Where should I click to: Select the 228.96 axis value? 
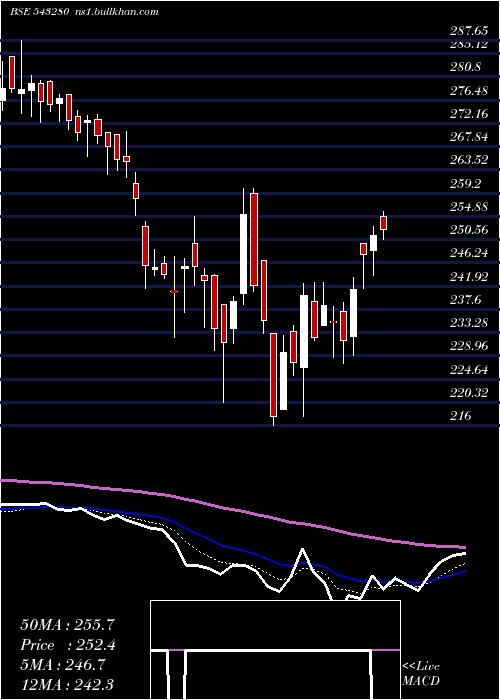(469, 346)
